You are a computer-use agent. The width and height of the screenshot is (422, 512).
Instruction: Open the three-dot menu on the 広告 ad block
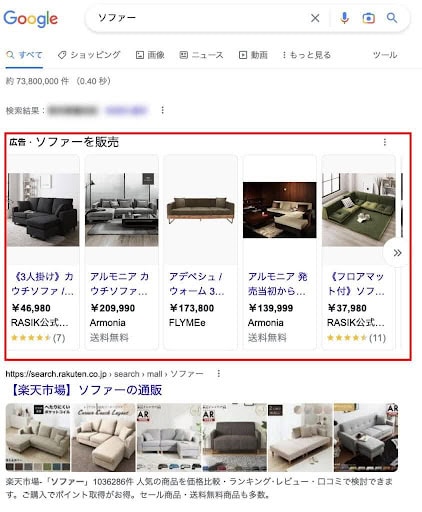tap(385, 142)
